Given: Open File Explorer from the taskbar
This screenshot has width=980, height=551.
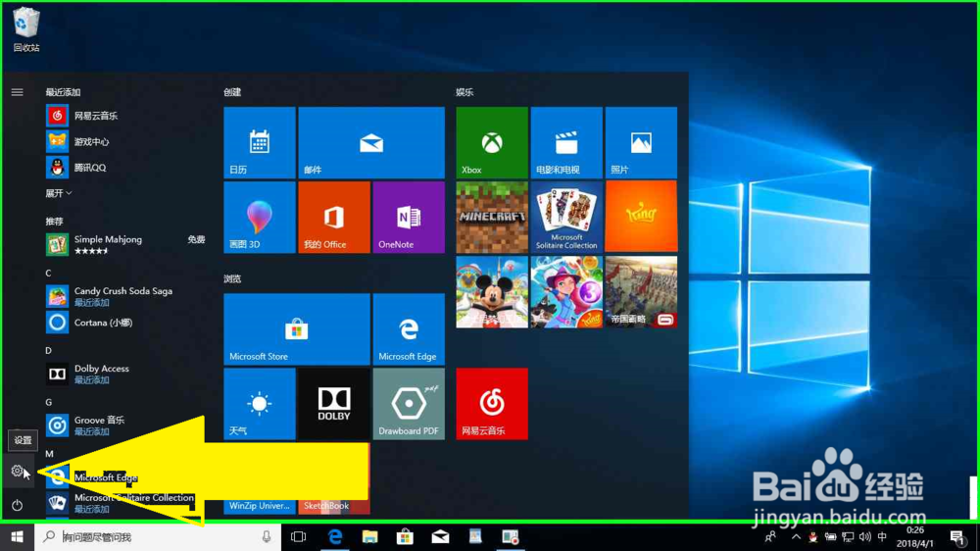Looking at the screenshot, I should click(370, 536).
